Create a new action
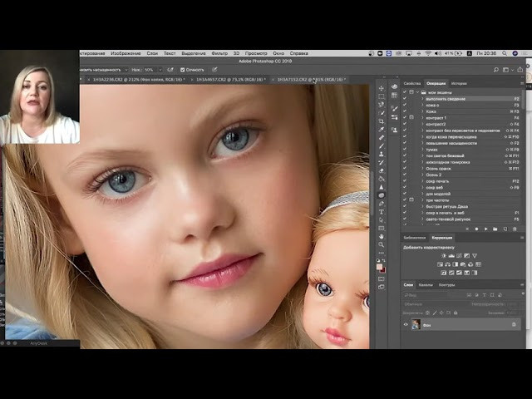This screenshot has height=399, width=532. pos(505,229)
